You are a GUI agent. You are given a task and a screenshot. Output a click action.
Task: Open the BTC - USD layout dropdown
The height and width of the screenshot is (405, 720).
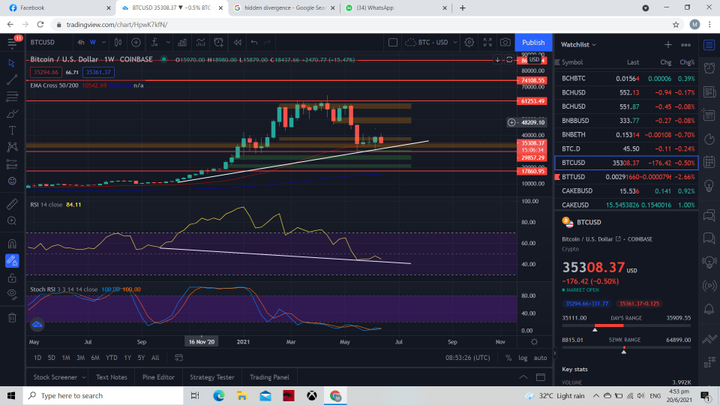pyautogui.click(x=431, y=42)
